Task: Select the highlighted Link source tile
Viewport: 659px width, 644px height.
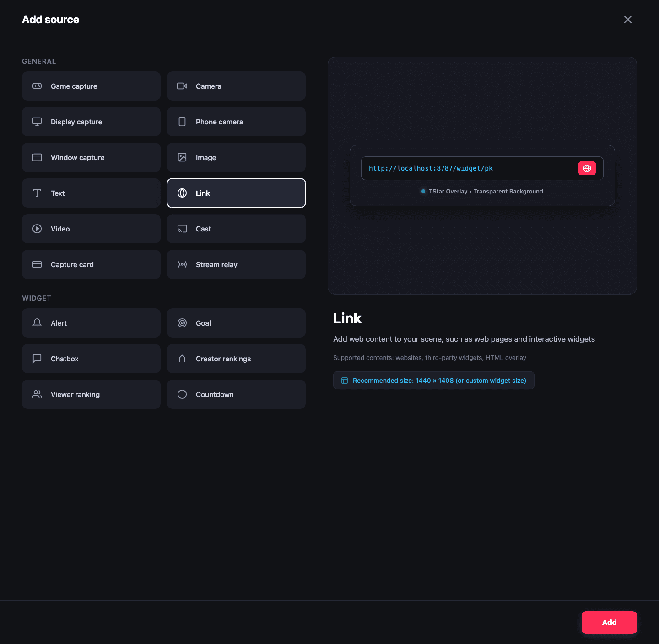Action: point(236,193)
